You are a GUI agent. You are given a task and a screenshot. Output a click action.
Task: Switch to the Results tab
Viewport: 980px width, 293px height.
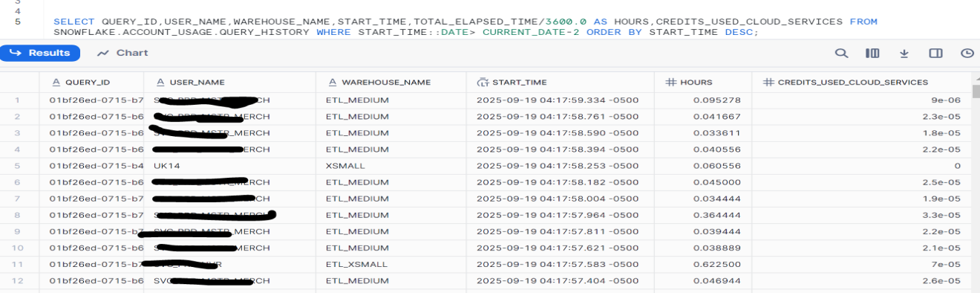coord(41,53)
